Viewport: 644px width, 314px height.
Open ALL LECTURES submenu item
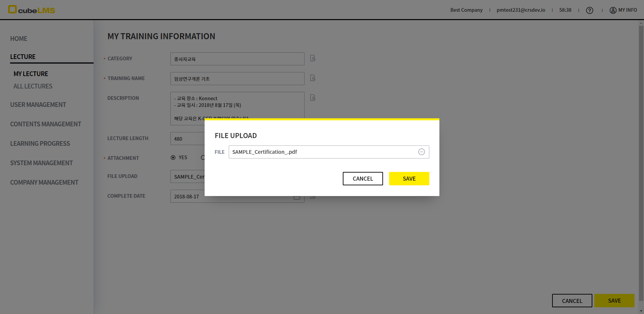pos(33,86)
